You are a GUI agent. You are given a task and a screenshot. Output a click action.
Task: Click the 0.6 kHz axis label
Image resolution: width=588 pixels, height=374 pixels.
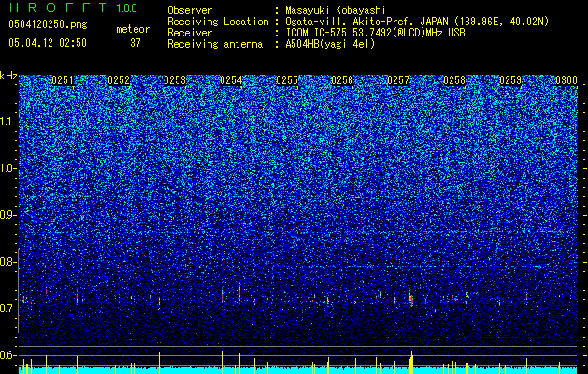tap(7, 355)
